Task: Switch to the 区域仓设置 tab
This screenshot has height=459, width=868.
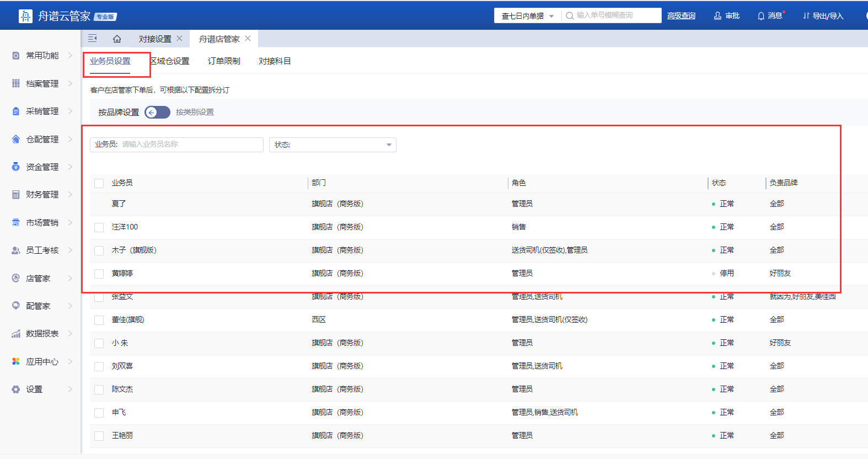Action: click(x=170, y=61)
